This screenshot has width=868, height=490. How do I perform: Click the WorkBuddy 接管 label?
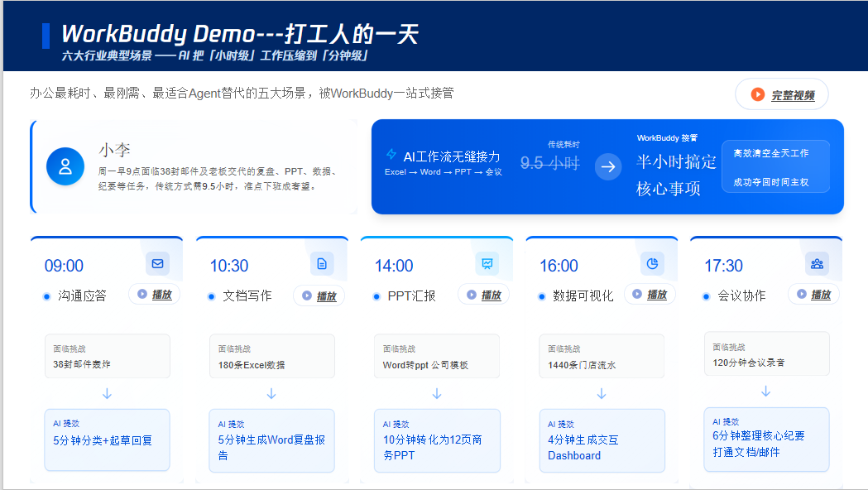[x=667, y=138]
